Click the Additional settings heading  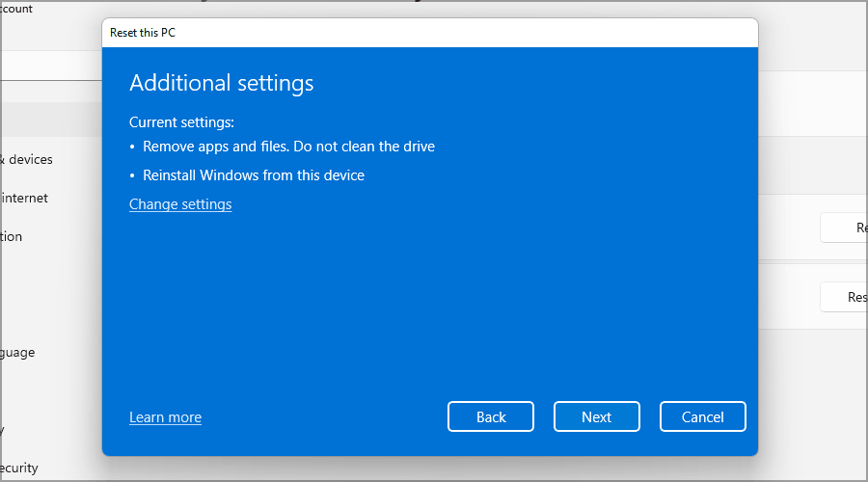point(222,83)
